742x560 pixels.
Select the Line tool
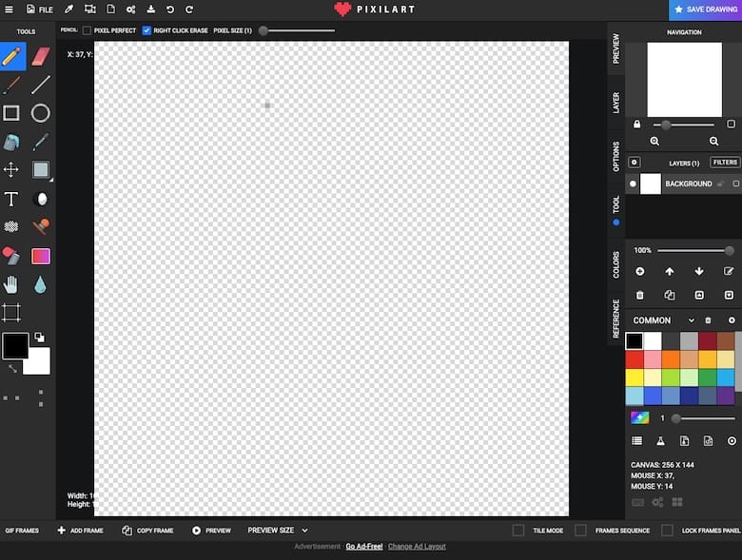[x=41, y=86]
